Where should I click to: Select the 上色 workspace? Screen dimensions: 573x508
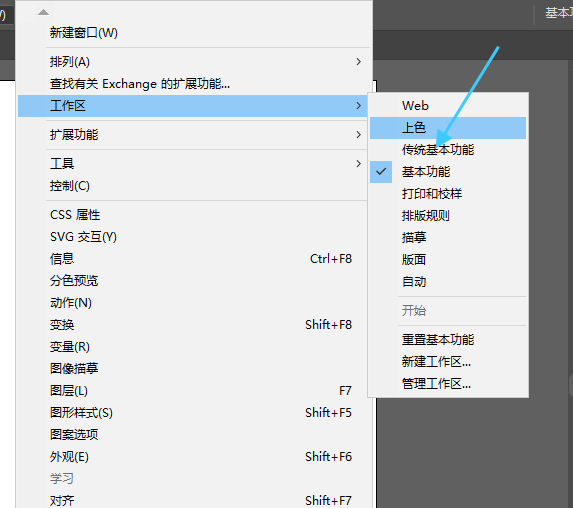pyautogui.click(x=448, y=128)
